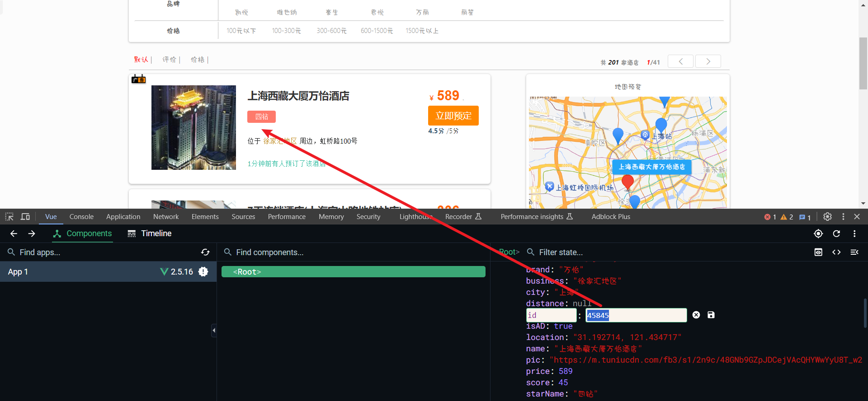Open the Recorder tab
This screenshot has width=868, height=401.
(x=463, y=217)
